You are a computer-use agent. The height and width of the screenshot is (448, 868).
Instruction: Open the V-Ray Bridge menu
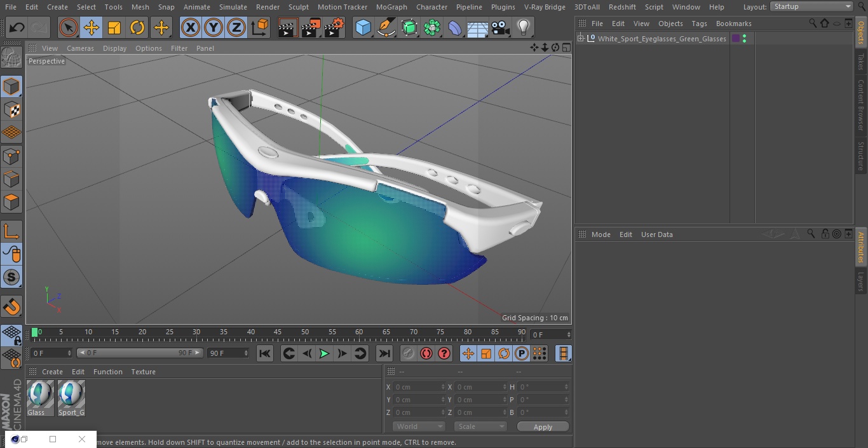[545, 7]
